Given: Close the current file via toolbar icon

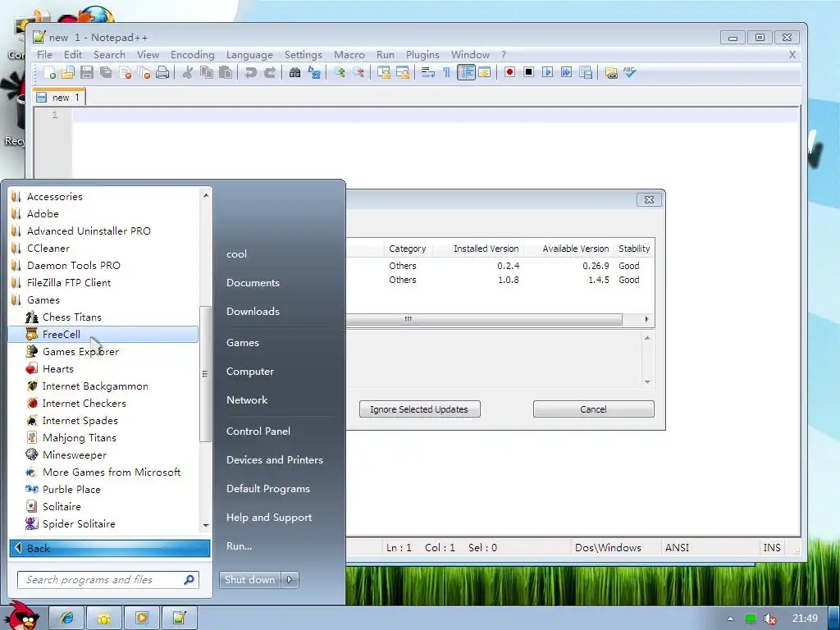Looking at the screenshot, I should (x=125, y=72).
